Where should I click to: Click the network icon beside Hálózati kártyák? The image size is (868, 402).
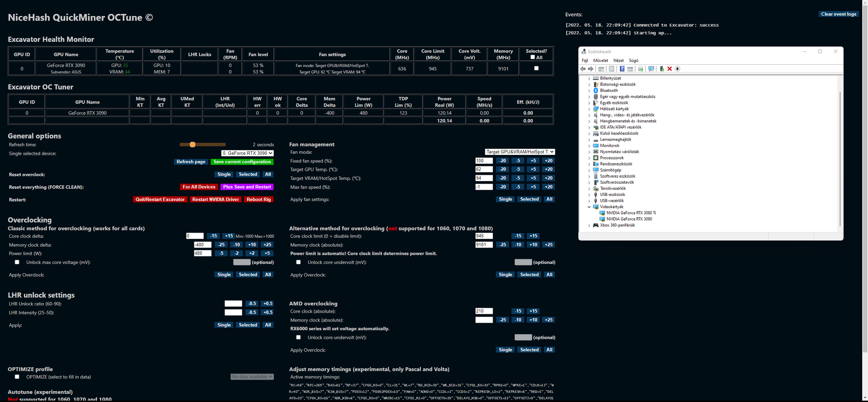click(596, 109)
